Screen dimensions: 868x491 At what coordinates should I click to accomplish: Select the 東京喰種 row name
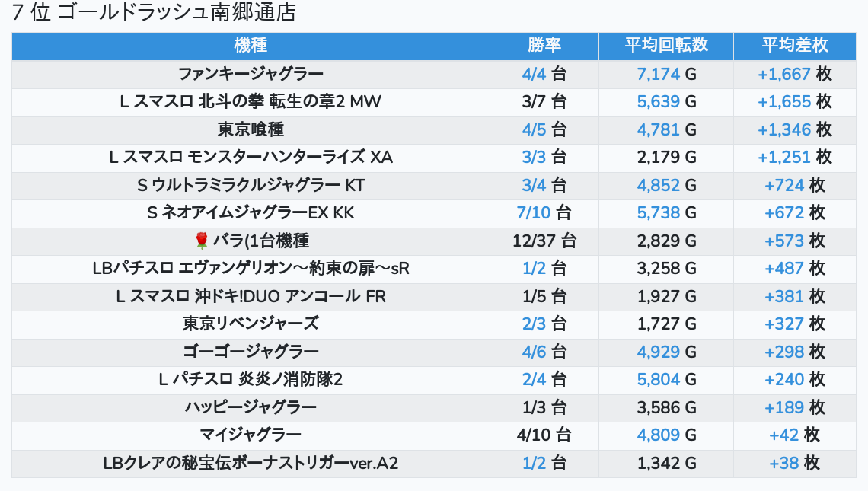coord(251,129)
